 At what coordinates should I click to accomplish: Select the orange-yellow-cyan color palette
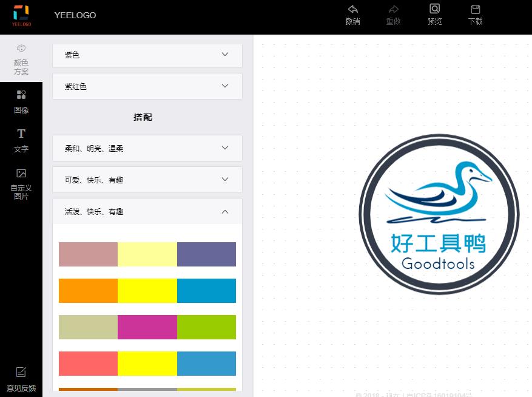pos(147,291)
